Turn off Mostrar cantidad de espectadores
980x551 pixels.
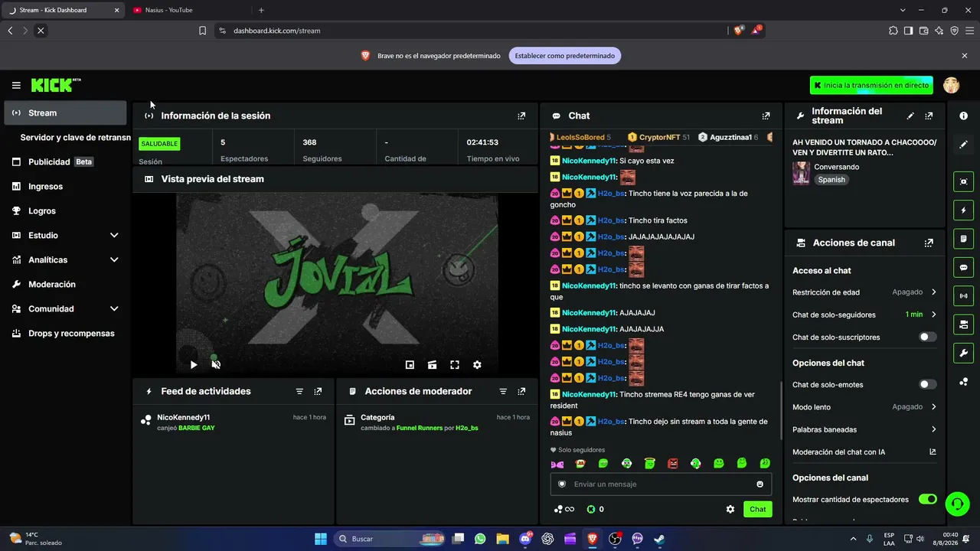[927, 499]
